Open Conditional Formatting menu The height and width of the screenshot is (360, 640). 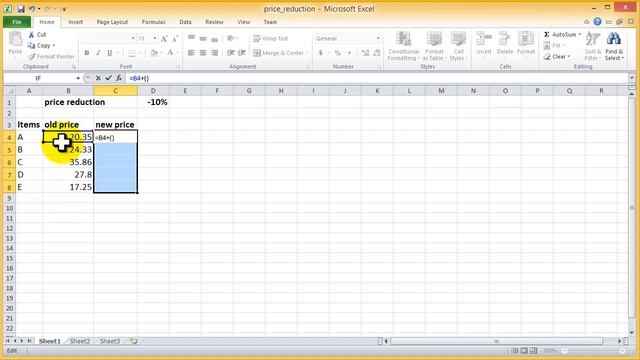(x=403, y=46)
